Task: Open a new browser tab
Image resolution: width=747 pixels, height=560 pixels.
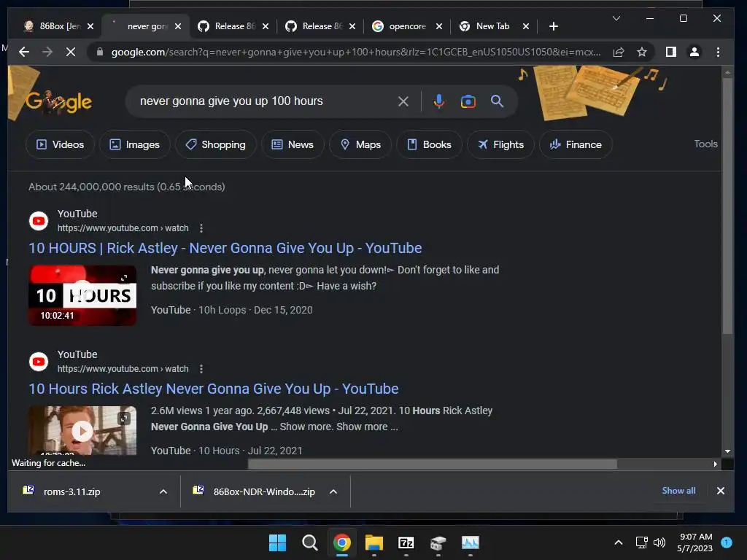Action: pyautogui.click(x=553, y=26)
